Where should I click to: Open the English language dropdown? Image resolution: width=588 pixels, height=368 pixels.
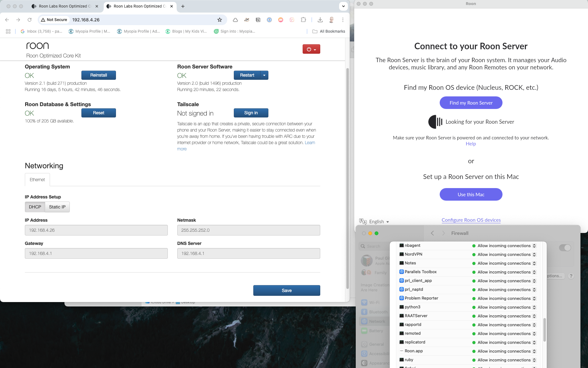click(379, 222)
